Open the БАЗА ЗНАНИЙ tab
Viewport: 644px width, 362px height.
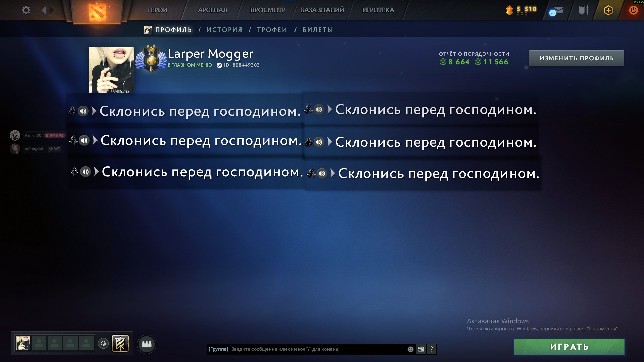pos(322,10)
